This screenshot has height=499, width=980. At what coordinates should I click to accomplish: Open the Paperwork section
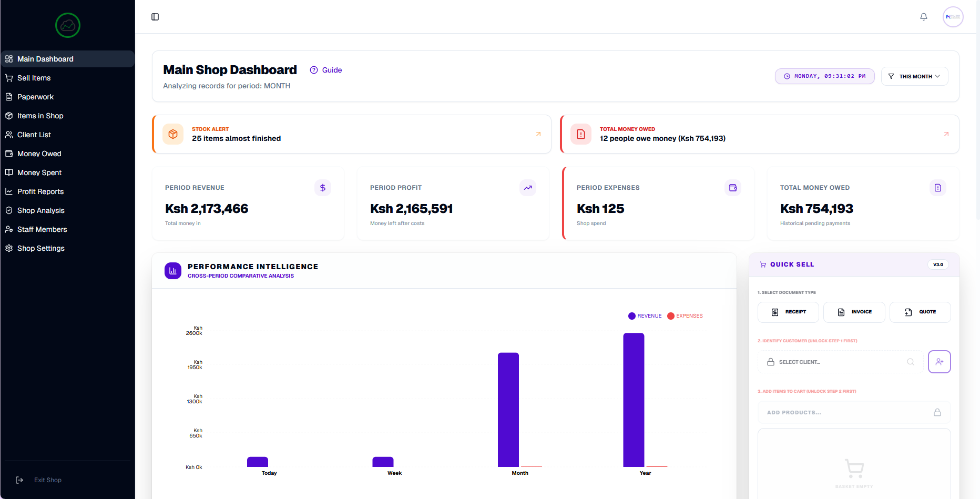click(x=68, y=97)
